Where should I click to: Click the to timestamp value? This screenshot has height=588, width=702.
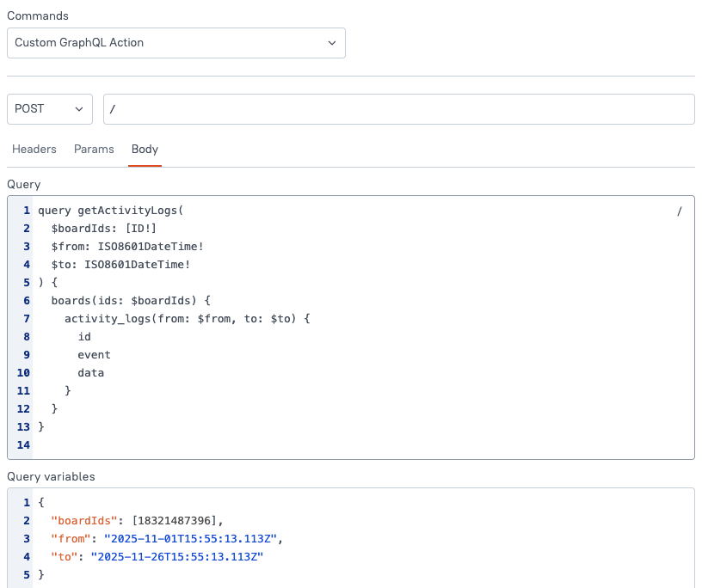click(176, 556)
